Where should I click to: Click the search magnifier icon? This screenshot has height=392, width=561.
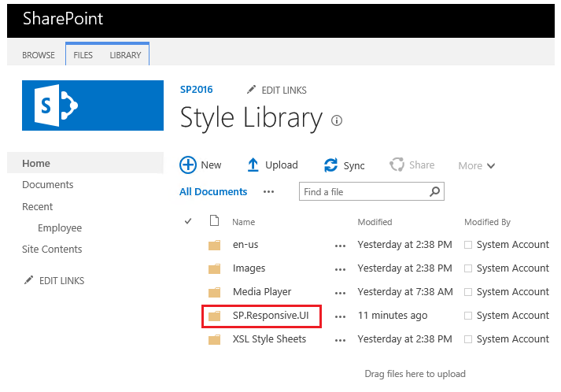pos(434,191)
